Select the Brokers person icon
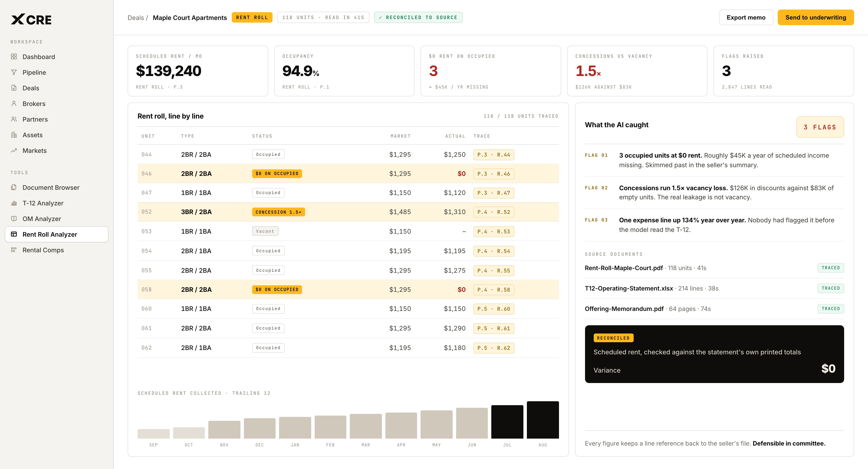This screenshot has width=868, height=469. tap(14, 104)
